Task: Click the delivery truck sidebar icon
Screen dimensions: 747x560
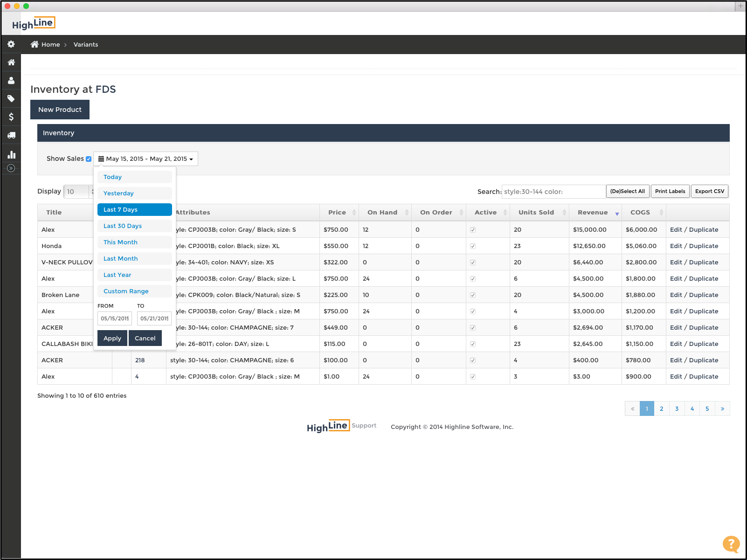Action: click(11, 135)
